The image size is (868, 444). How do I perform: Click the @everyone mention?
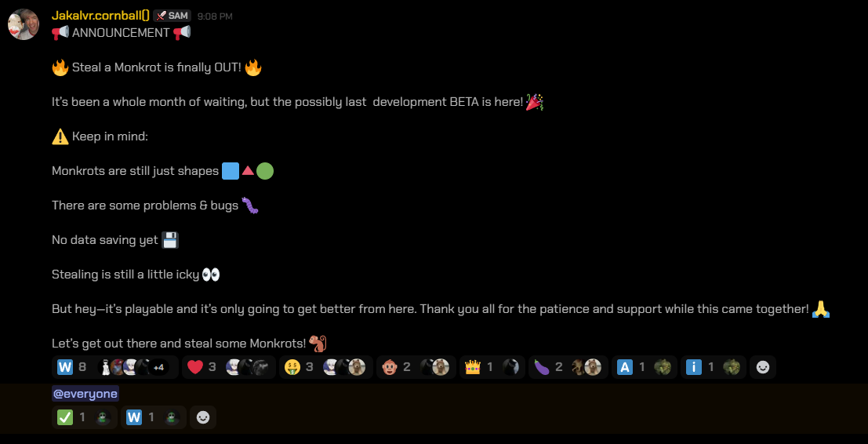pyautogui.click(x=85, y=394)
